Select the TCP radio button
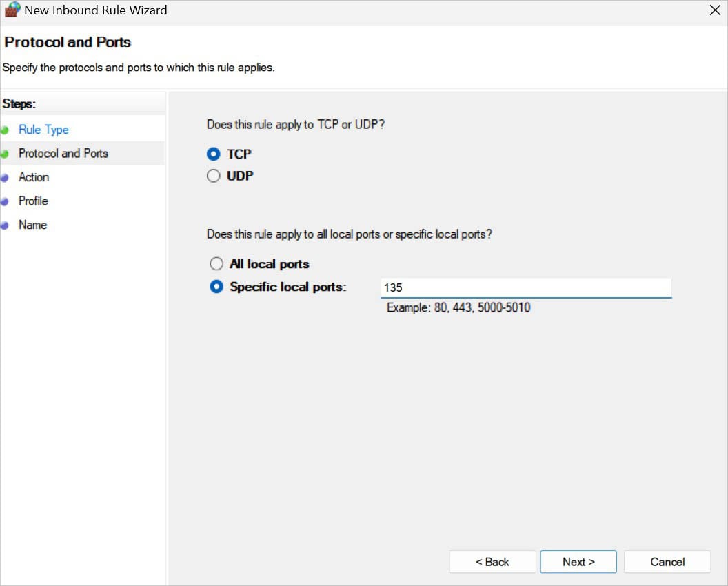Viewport: 728px width, 586px height. coord(214,154)
